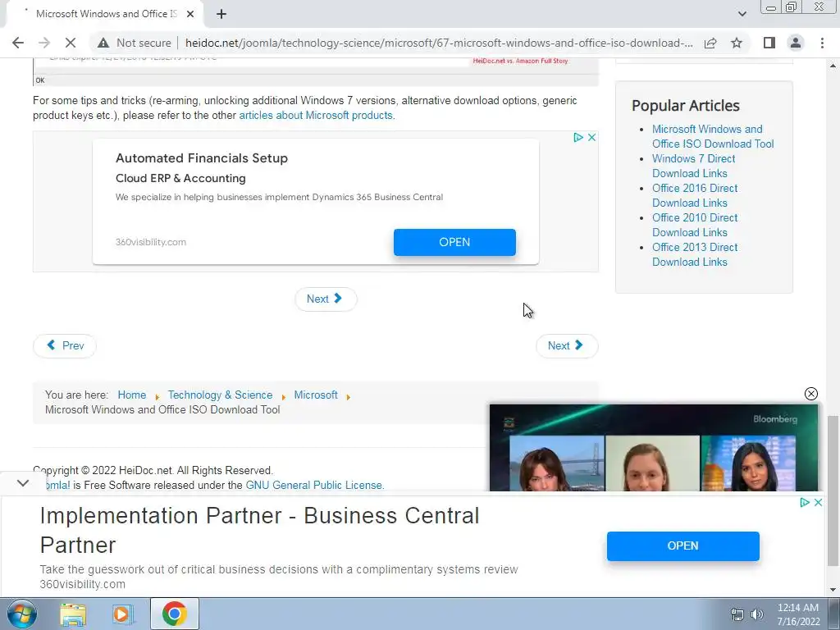Open tab search dropdown arrow
The height and width of the screenshot is (630, 840).
click(742, 14)
